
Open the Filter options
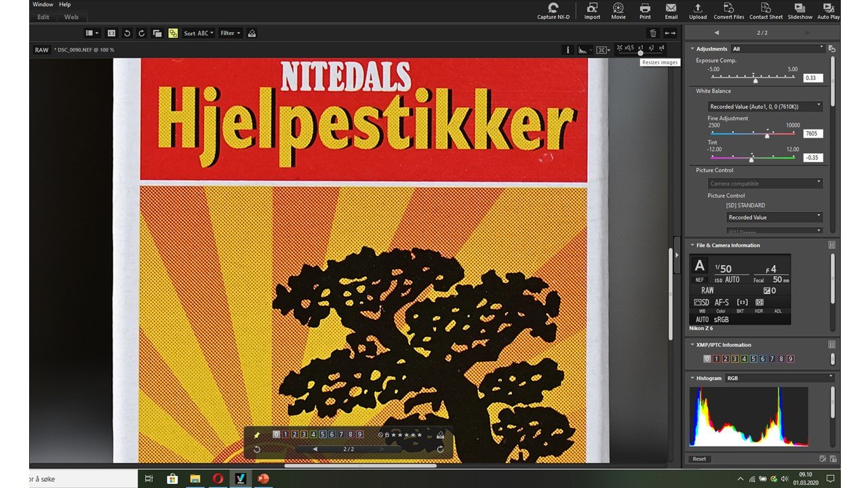click(230, 33)
